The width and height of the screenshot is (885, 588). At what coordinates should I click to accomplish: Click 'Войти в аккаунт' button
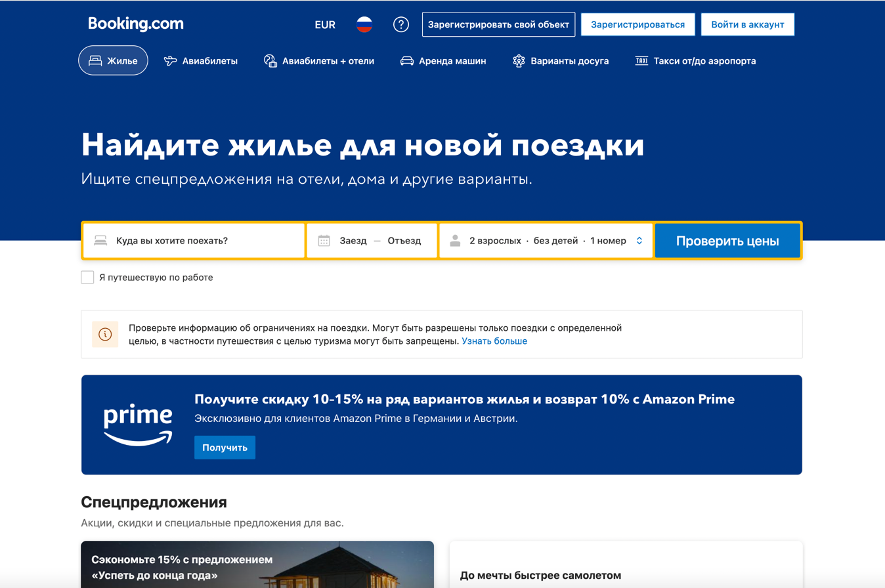[x=747, y=24]
